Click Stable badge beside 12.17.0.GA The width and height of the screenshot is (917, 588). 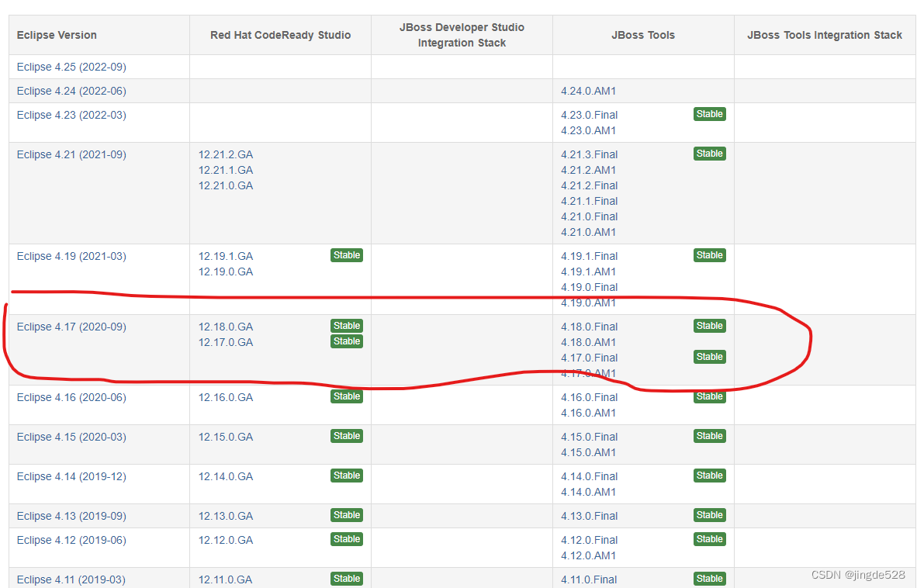[347, 341]
